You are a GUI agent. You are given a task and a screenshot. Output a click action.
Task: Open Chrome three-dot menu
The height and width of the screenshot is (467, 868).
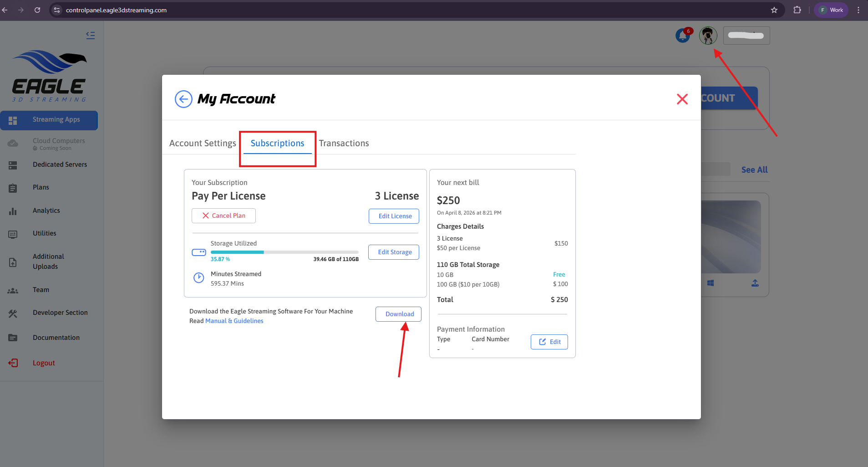tap(858, 10)
